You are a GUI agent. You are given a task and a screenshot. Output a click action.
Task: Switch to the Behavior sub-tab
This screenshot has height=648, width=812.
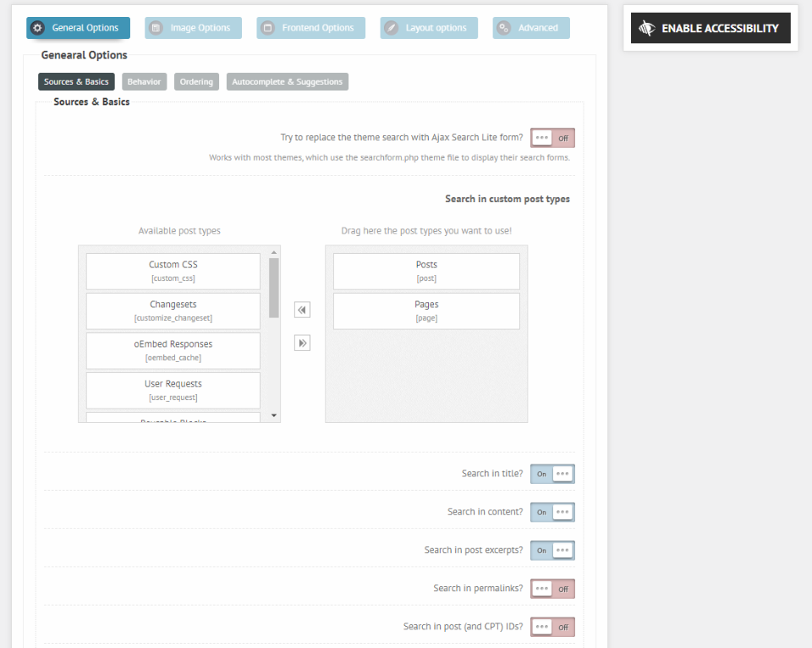click(144, 82)
